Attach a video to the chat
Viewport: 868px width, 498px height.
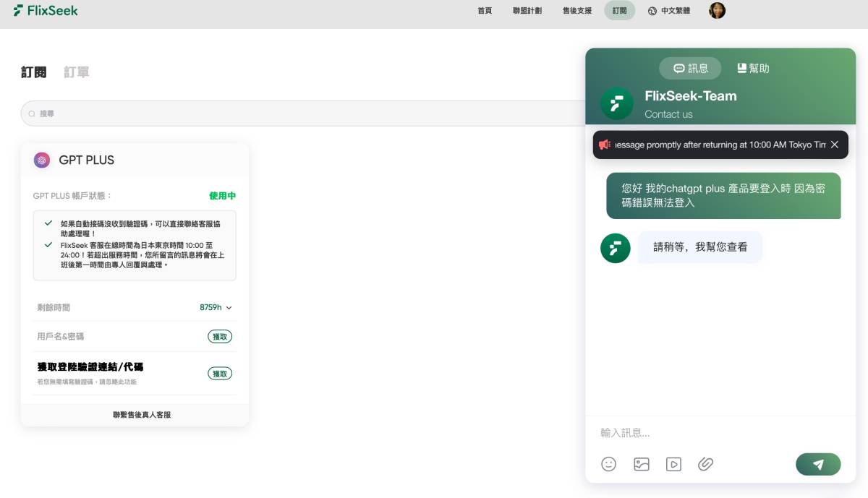673,464
